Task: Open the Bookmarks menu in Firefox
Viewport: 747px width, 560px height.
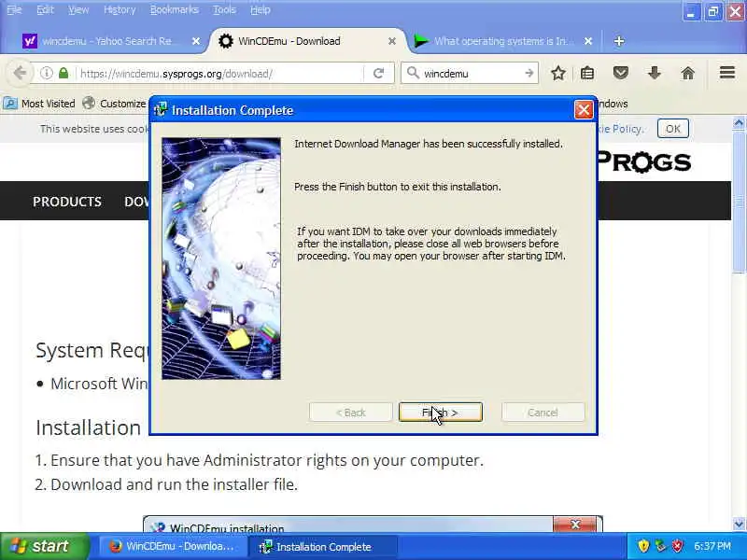Action: [174, 9]
